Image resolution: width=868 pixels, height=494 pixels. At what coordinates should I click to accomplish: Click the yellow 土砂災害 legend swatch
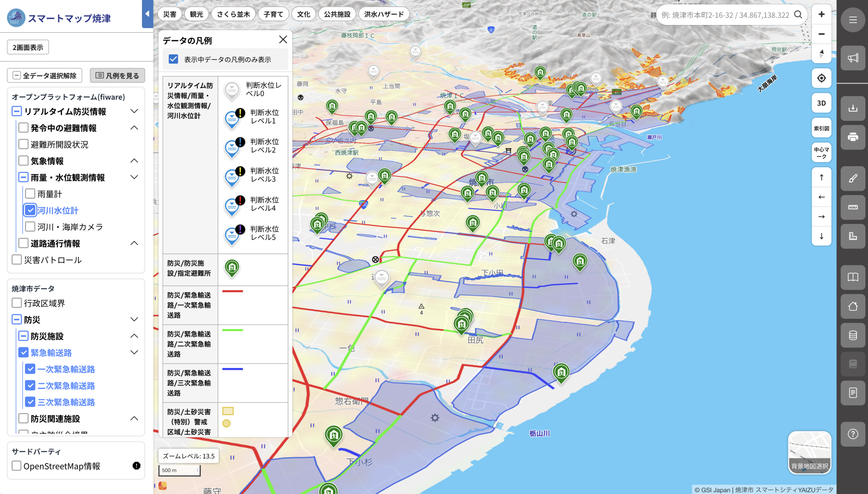point(228,411)
